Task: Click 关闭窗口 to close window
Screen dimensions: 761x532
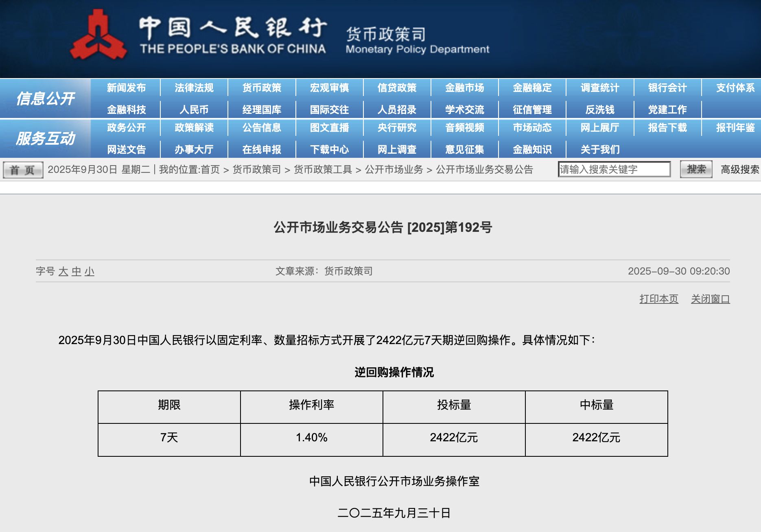Action: (710, 299)
